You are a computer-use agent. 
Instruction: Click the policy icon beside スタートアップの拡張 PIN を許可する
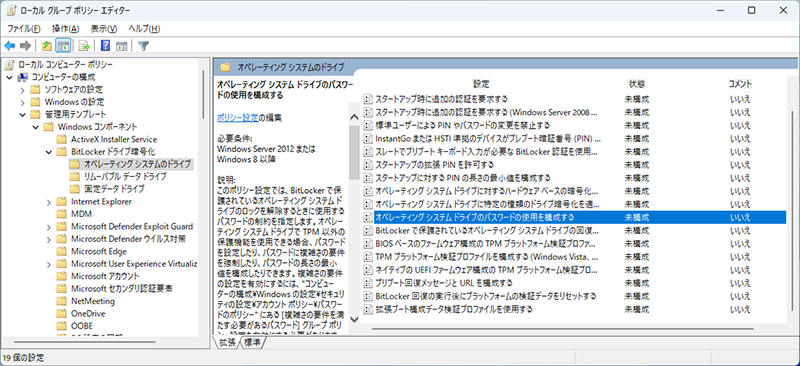tap(368, 164)
